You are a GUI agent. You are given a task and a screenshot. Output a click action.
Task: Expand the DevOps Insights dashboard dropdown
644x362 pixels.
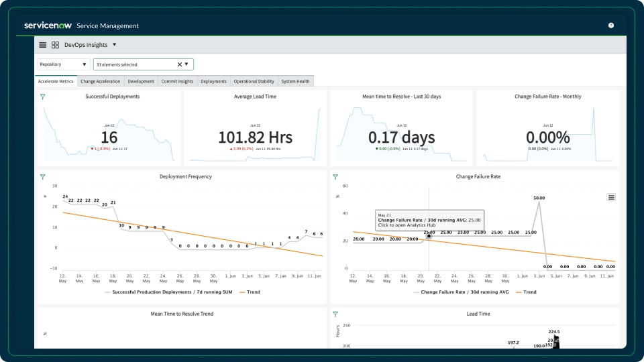(114, 45)
